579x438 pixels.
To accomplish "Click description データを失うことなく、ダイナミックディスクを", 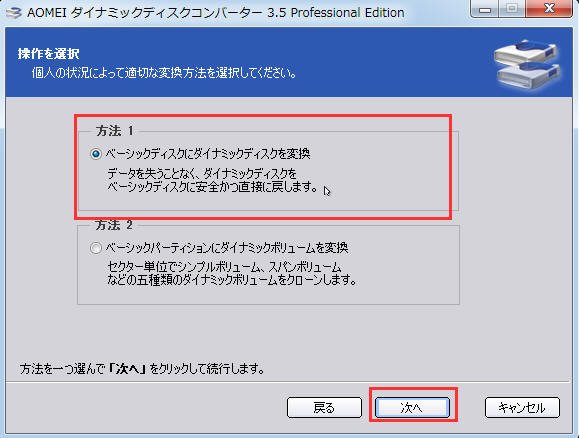I will pos(202,174).
